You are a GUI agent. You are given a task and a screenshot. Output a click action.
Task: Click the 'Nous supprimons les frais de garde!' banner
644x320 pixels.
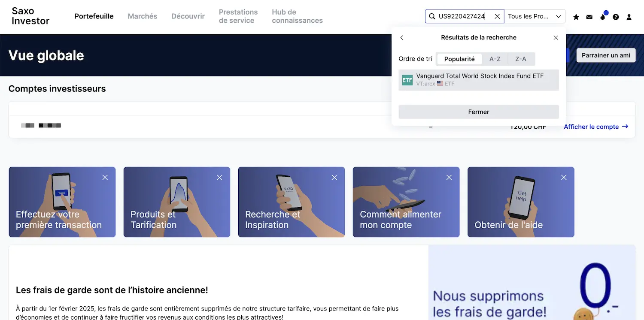(532, 283)
